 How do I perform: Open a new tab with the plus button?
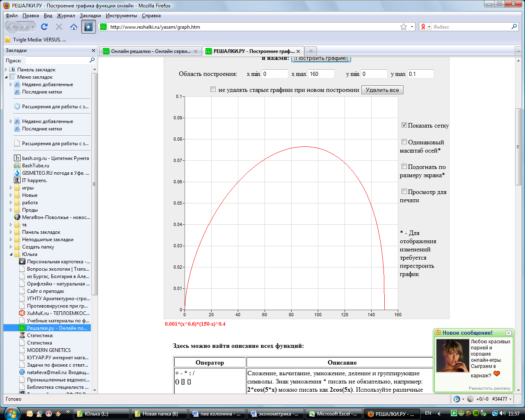[311, 51]
